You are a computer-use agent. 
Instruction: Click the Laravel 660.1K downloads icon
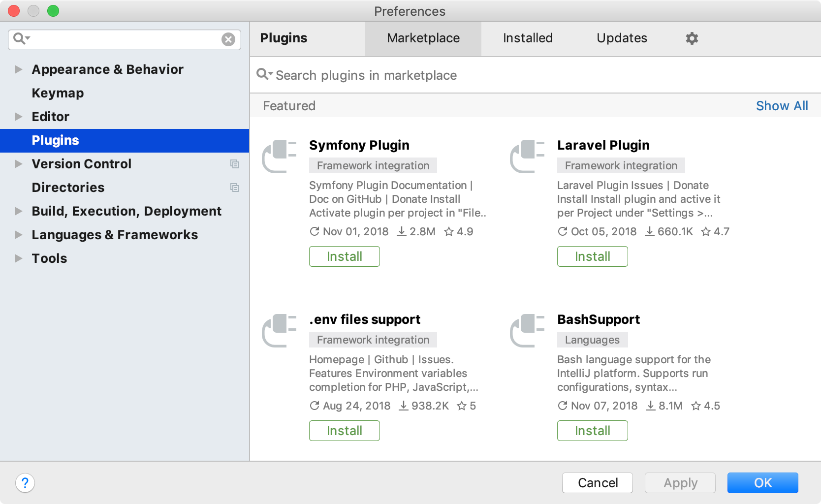650,231
